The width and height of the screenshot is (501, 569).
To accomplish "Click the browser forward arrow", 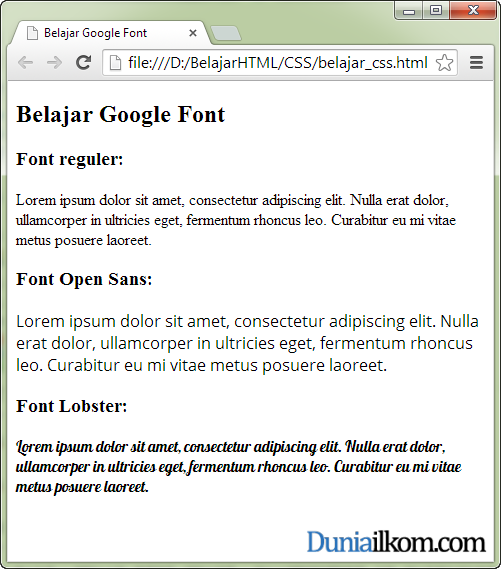I will [54, 63].
